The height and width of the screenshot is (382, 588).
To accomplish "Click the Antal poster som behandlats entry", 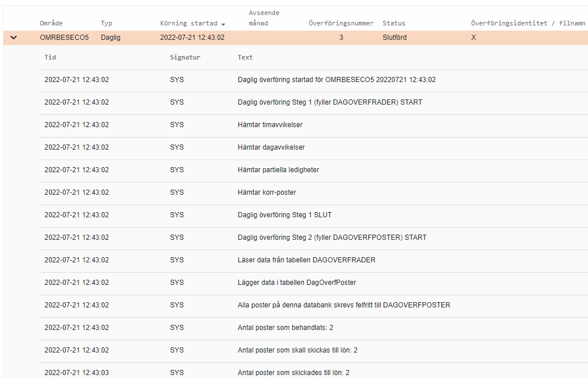I will click(285, 328).
